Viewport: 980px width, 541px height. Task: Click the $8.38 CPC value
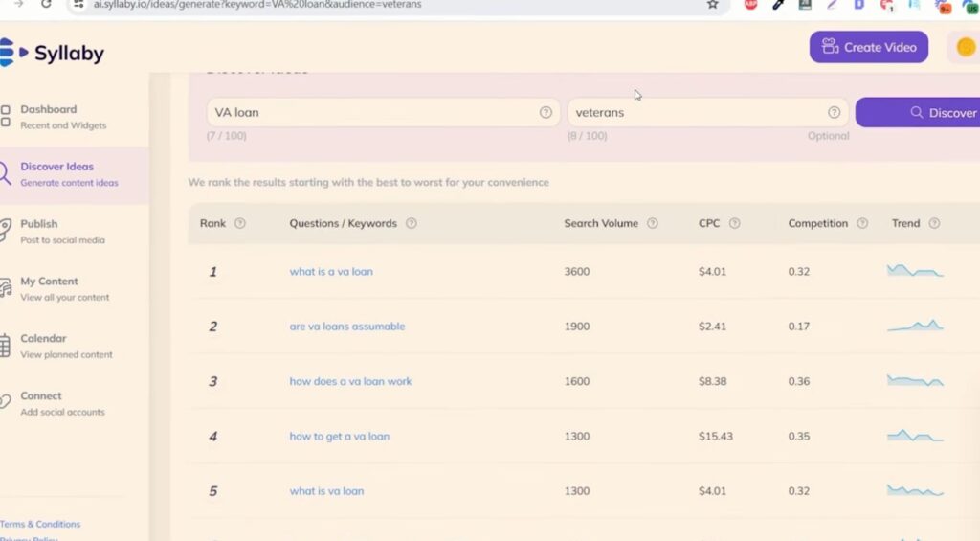[x=712, y=381]
